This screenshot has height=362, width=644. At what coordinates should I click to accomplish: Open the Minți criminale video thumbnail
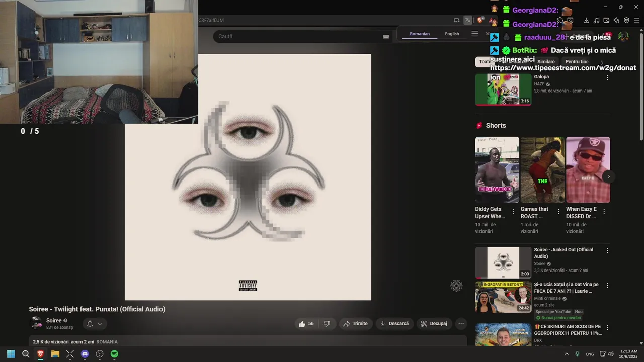click(x=503, y=297)
